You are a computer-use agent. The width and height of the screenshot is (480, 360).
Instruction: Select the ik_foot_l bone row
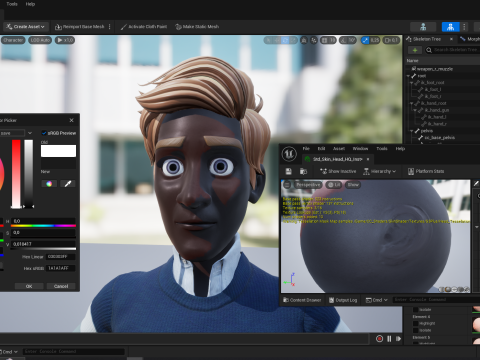[433, 89]
